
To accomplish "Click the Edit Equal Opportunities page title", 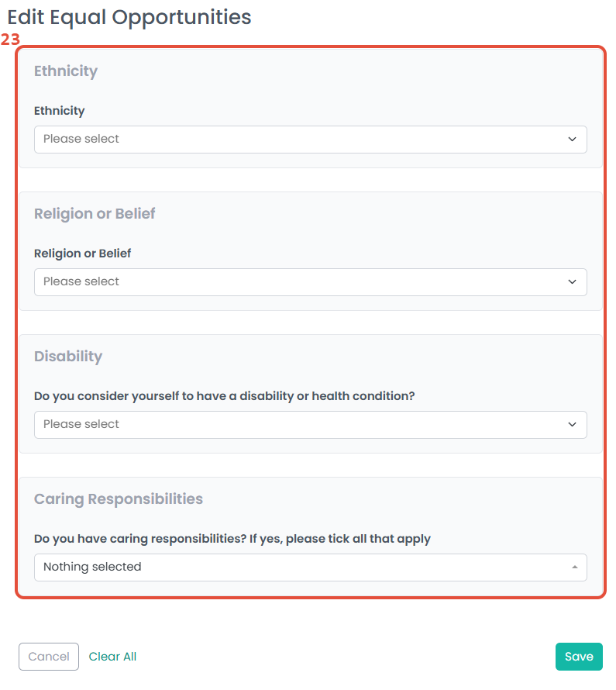I will [x=129, y=18].
